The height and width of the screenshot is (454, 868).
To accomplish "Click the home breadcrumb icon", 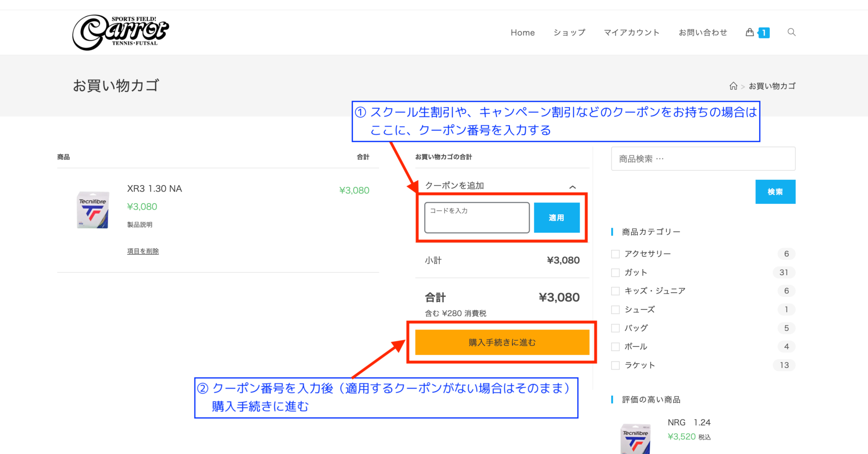I will (x=733, y=86).
